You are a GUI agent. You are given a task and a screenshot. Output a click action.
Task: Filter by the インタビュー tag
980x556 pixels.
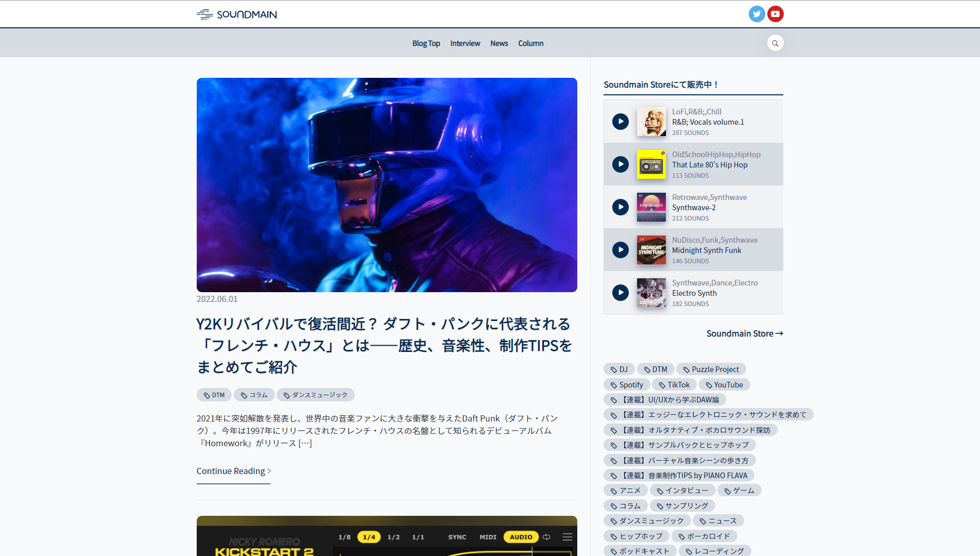(x=683, y=490)
